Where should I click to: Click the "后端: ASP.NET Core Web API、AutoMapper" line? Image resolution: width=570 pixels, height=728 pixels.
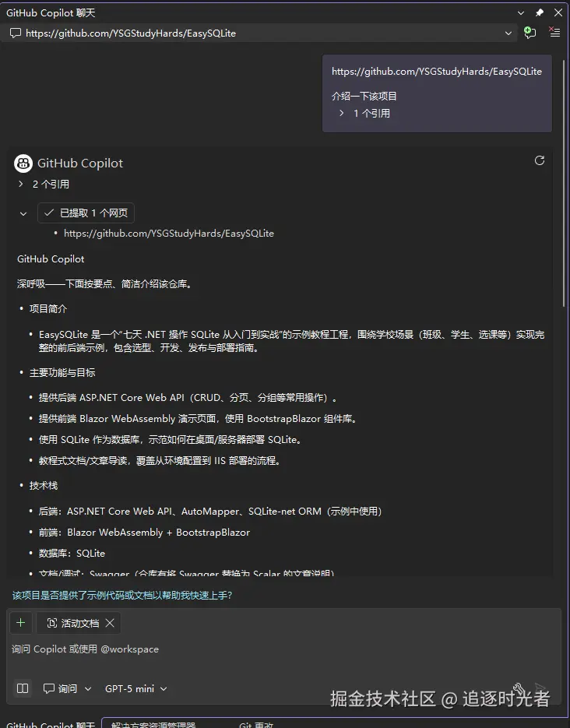(x=210, y=512)
